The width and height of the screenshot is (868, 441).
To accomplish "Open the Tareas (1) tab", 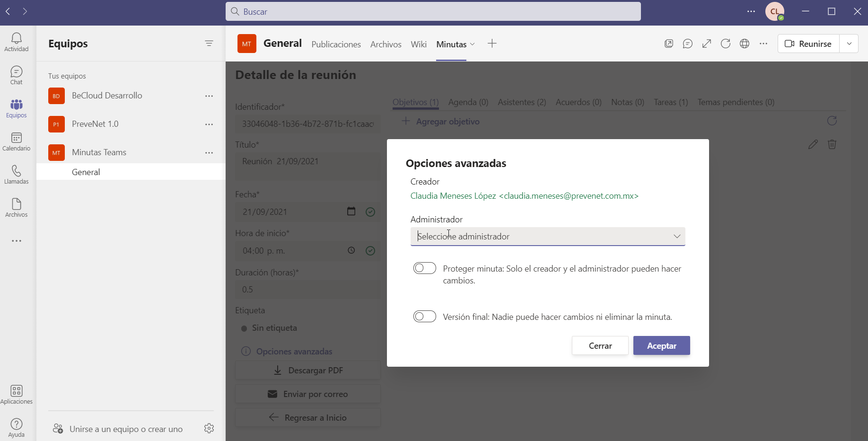I will pyautogui.click(x=671, y=102).
